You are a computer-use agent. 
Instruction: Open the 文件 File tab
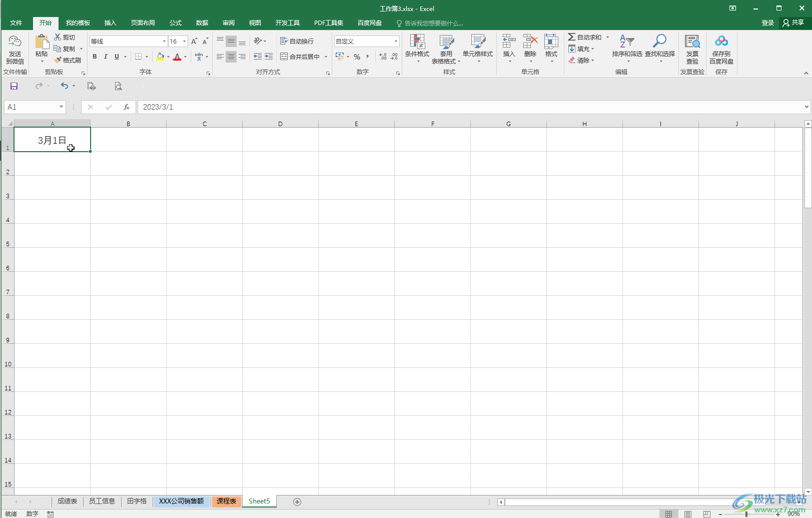coord(16,23)
